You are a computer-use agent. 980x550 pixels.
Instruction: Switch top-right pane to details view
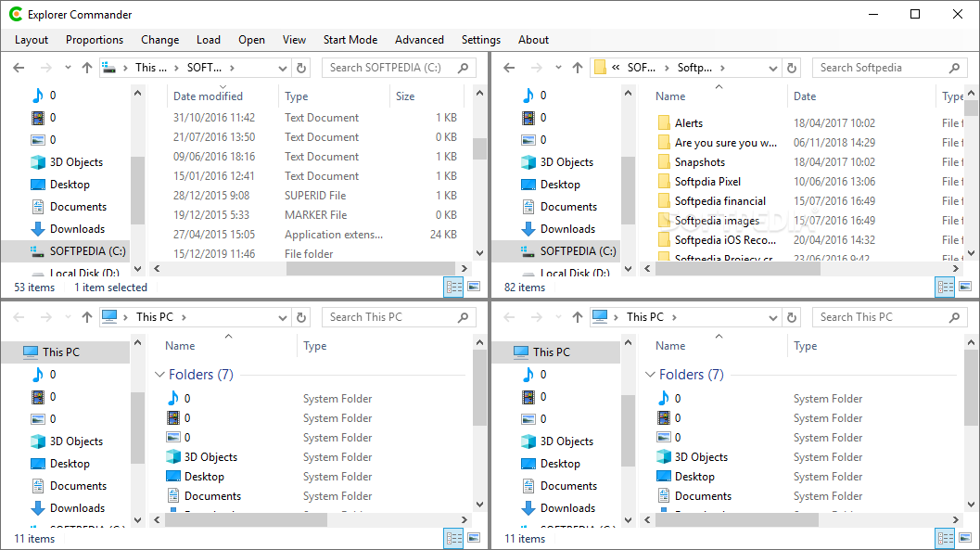945,287
